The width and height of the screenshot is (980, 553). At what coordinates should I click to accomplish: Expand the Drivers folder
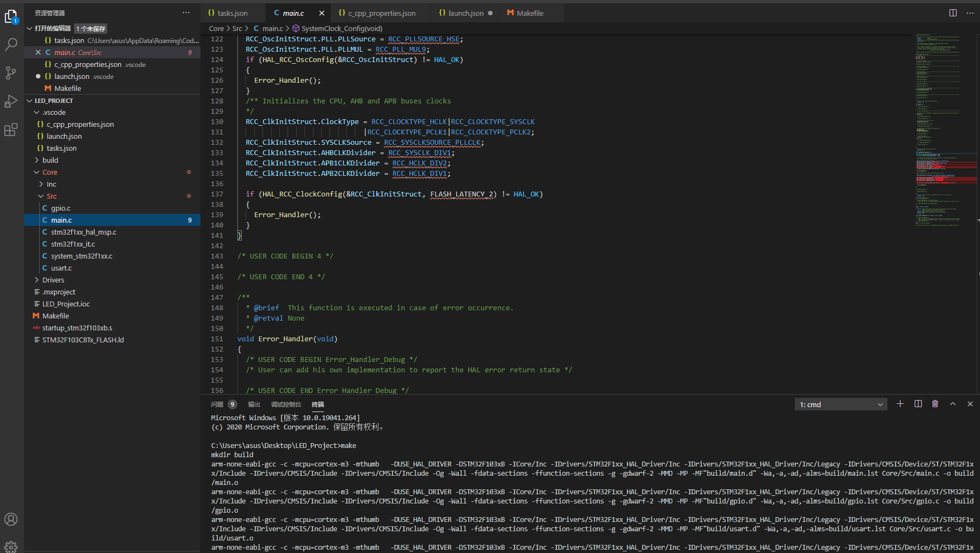[x=53, y=280]
